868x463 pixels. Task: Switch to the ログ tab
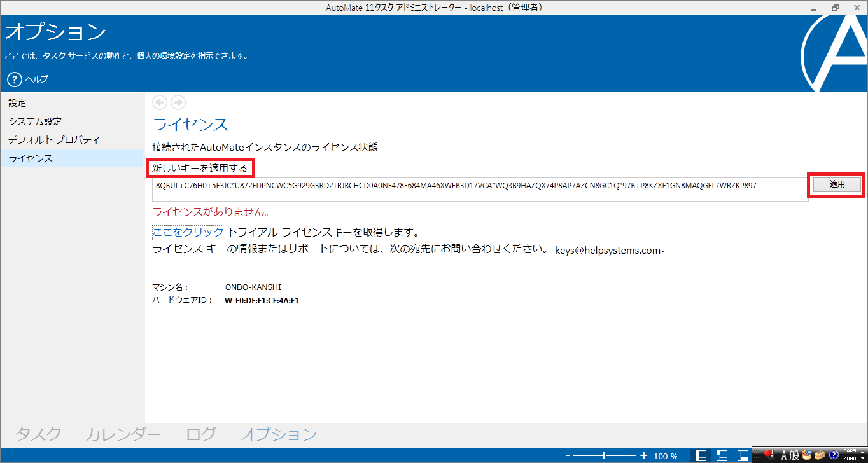tap(201, 434)
